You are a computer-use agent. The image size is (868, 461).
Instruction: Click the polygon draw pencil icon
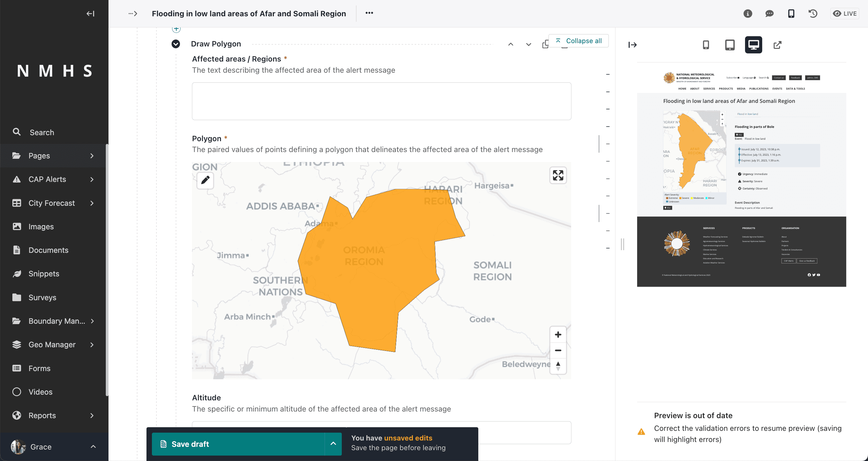tap(205, 180)
